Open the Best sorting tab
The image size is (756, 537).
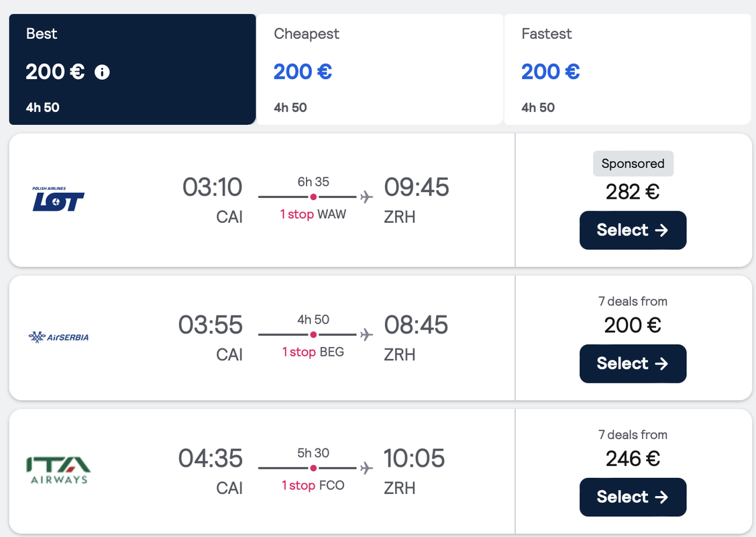(x=133, y=70)
